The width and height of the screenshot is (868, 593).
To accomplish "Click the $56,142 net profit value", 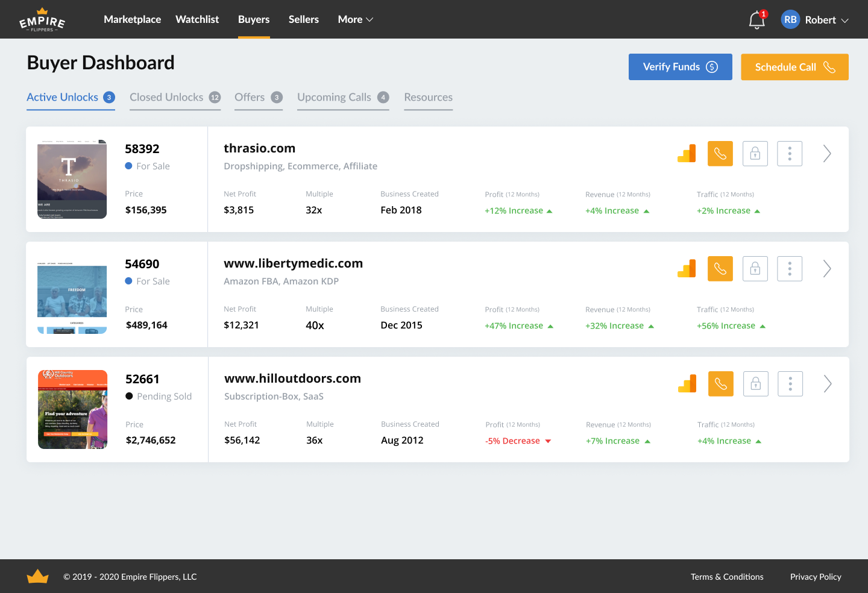I will [242, 440].
